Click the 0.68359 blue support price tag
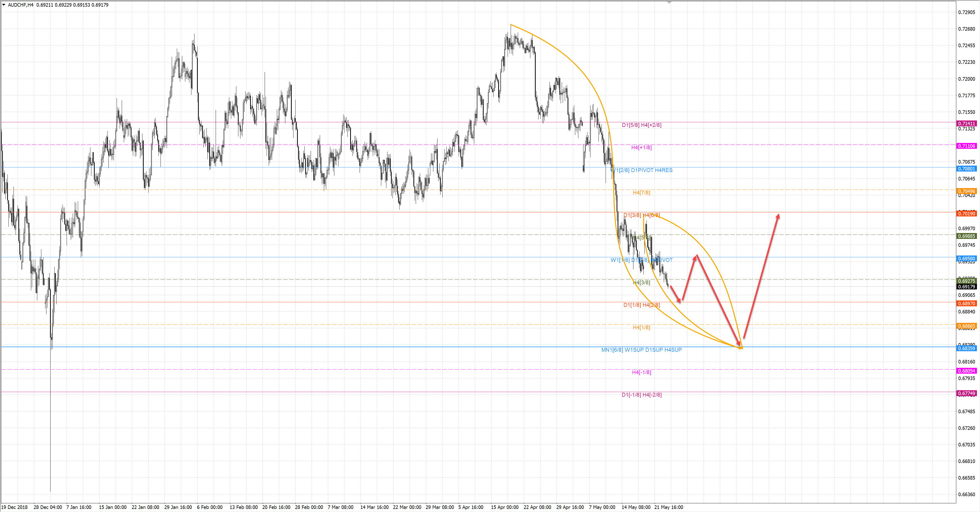 tap(967, 348)
